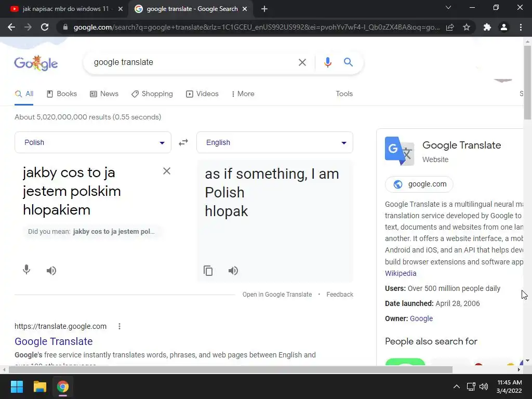The width and height of the screenshot is (532, 399).
Task: Open the Chrome profile icon
Action: point(504,27)
